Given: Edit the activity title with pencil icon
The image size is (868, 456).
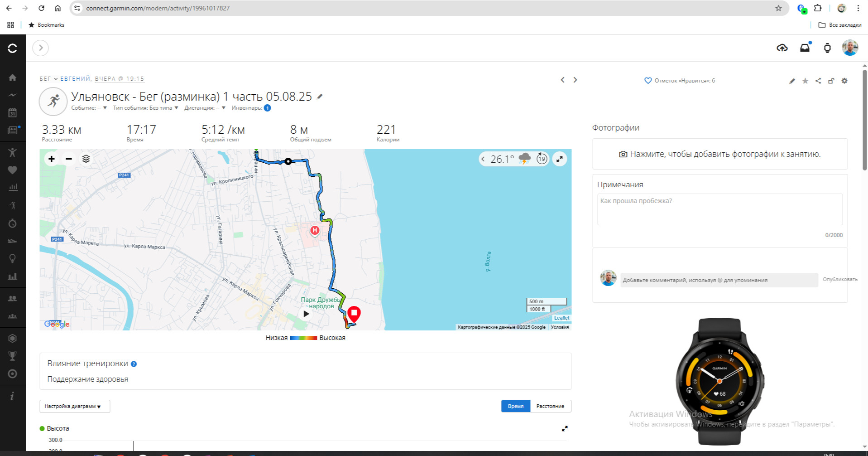Looking at the screenshot, I should click(x=320, y=97).
